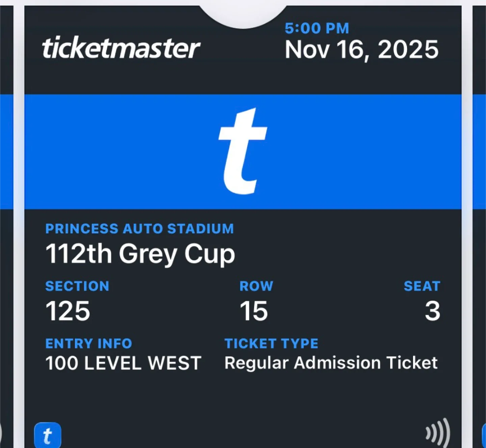The width and height of the screenshot is (486, 448).
Task: Select the large 't' logo on blue banner
Action: (x=243, y=150)
